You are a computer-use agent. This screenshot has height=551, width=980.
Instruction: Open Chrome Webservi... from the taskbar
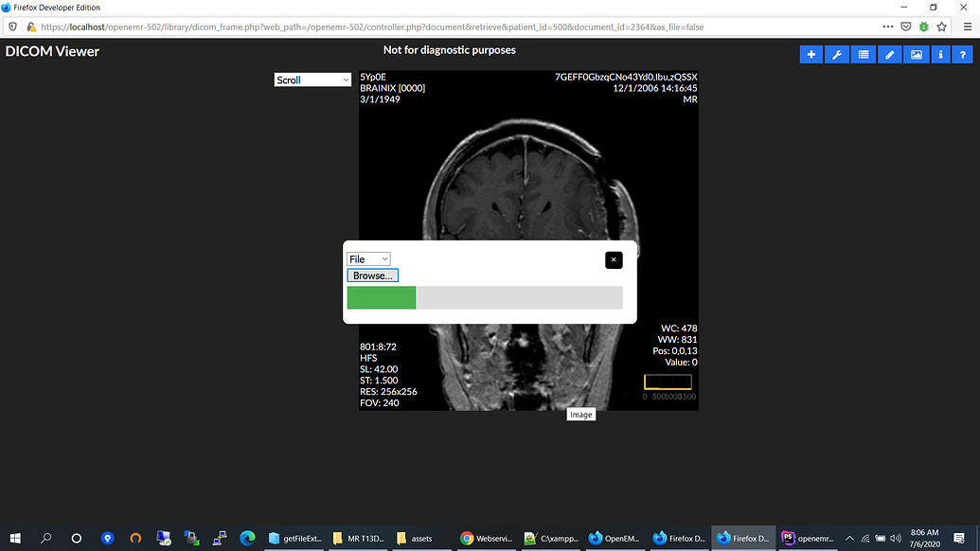(485, 538)
